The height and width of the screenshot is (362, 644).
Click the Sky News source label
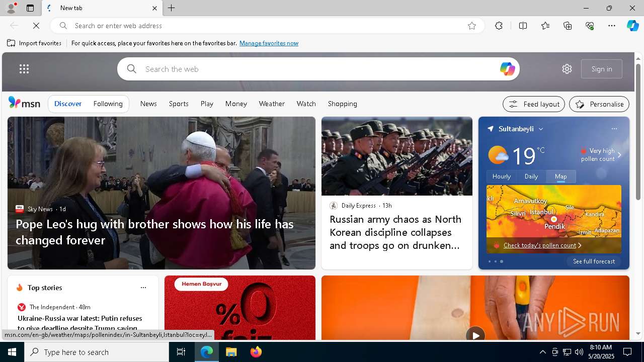pos(40,209)
